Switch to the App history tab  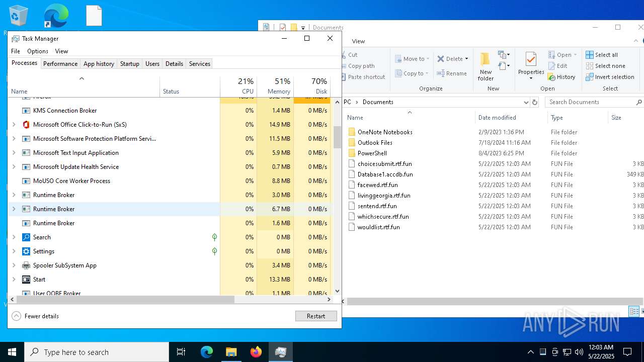pyautogui.click(x=99, y=64)
